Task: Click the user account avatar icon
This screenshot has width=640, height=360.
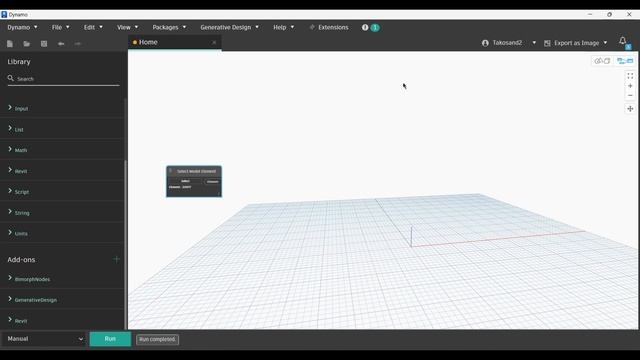Action: point(485,43)
